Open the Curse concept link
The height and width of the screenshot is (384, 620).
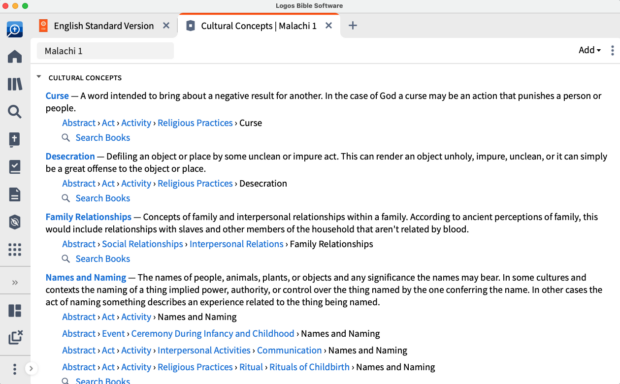(57, 96)
